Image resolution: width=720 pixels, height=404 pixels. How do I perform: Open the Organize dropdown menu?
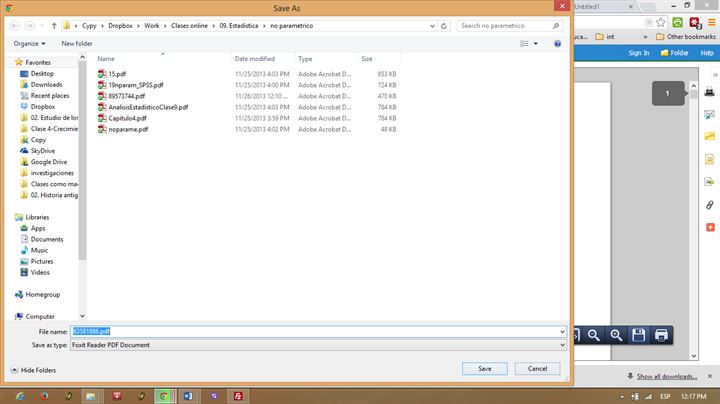29,44
